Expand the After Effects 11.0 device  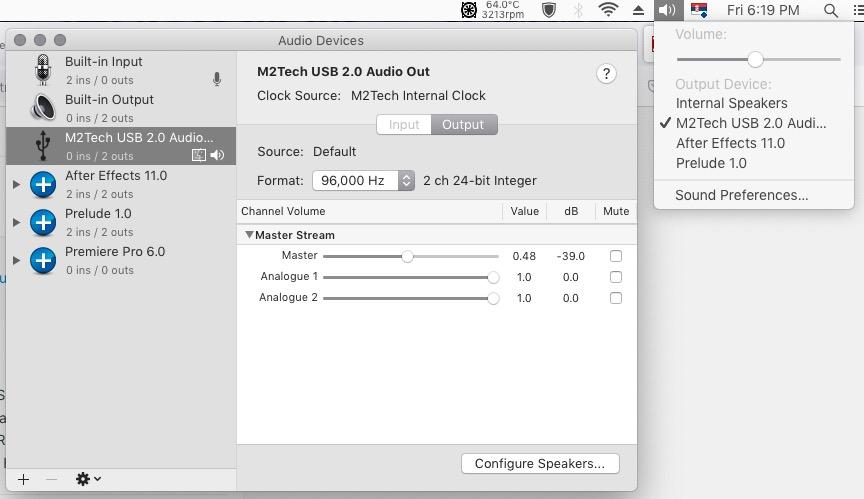(x=17, y=185)
